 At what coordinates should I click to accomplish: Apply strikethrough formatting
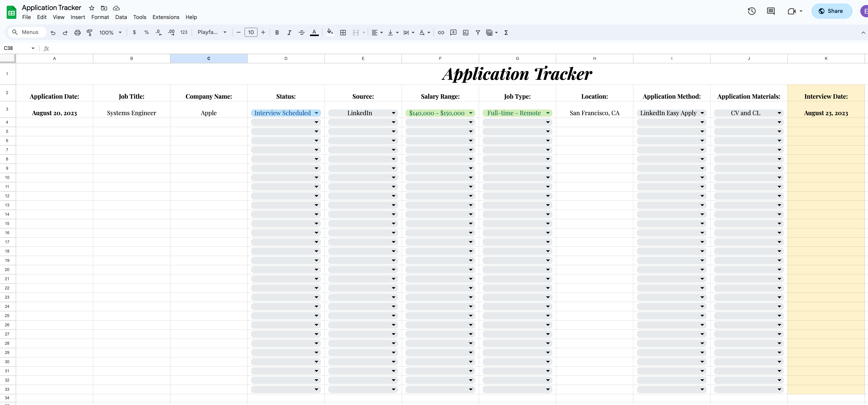(302, 33)
